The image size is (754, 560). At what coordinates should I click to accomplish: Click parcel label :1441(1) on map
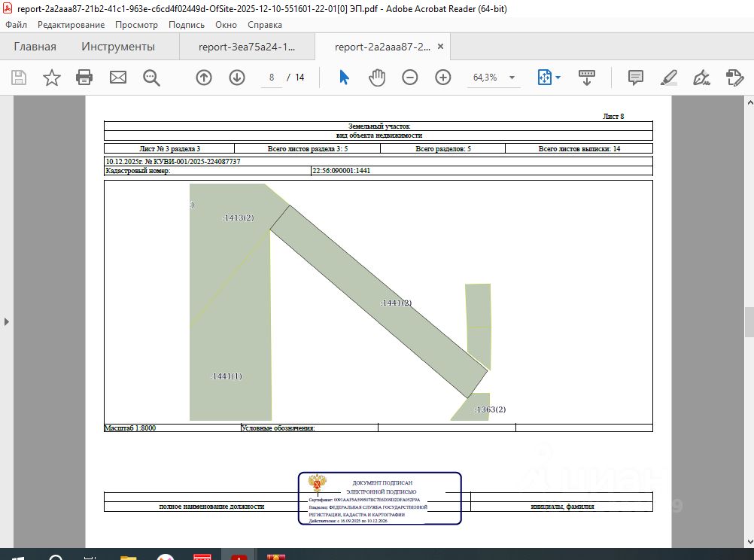226,376
